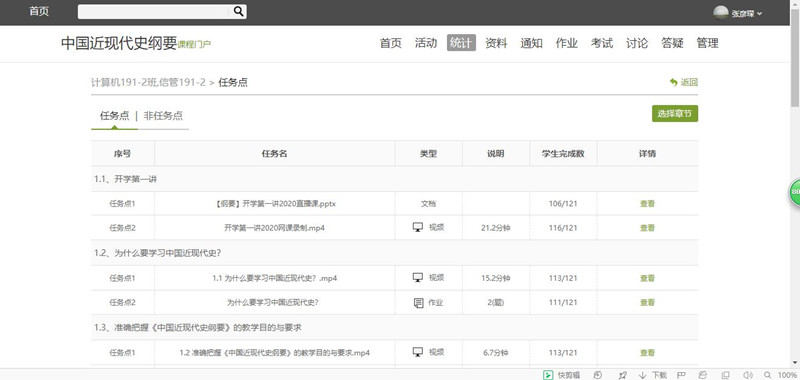Click the split-screen icon in status bar
The height and width of the screenshot is (380, 800).
pyautogui.click(x=681, y=375)
